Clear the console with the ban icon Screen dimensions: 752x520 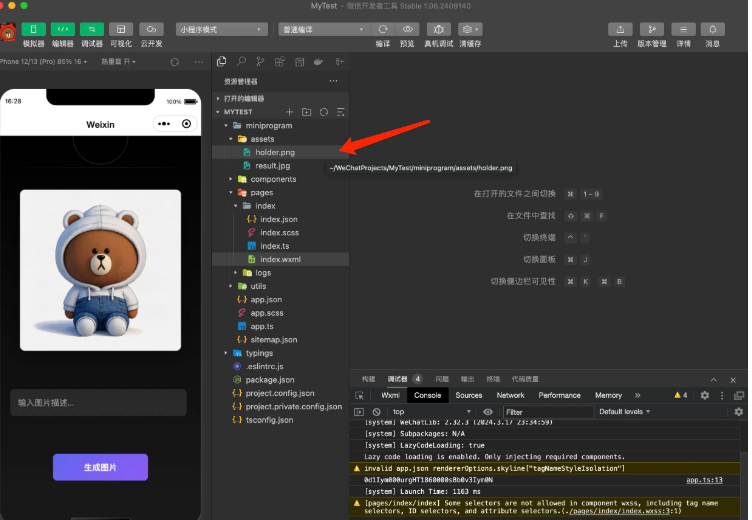[x=376, y=412]
